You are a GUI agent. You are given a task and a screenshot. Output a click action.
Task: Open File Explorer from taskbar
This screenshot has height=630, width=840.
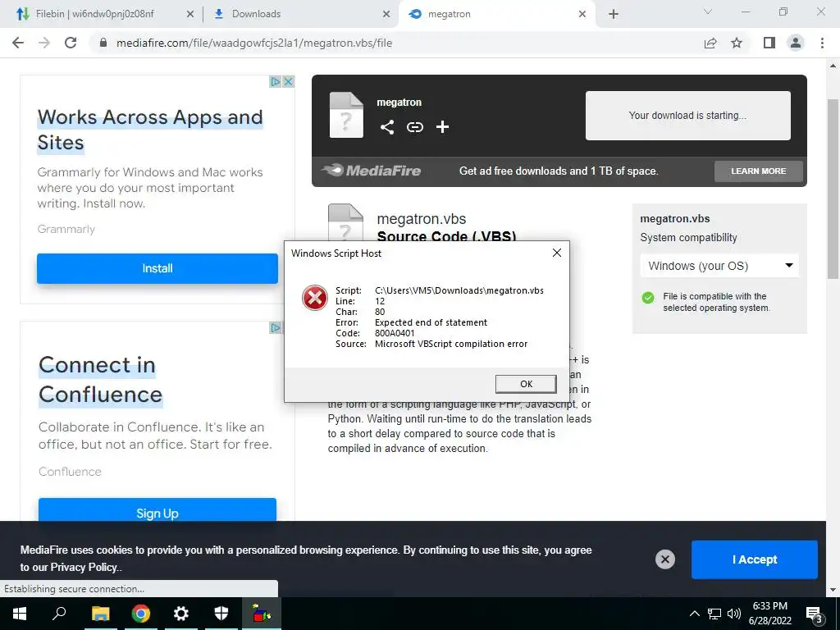point(100,614)
